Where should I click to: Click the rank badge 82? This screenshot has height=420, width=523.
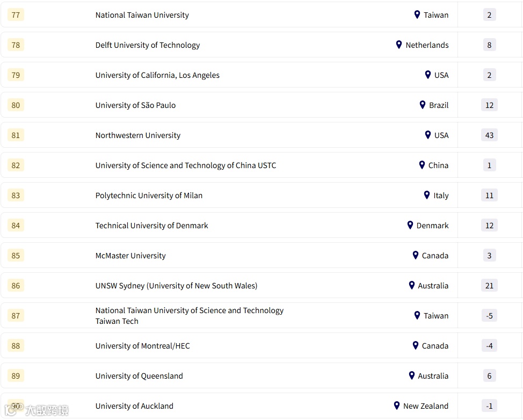pos(16,165)
